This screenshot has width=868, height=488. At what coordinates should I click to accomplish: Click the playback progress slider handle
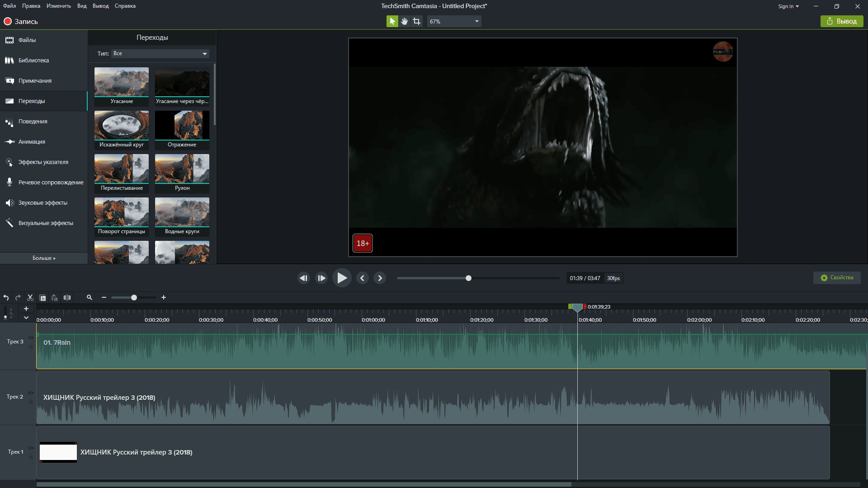pyautogui.click(x=468, y=278)
